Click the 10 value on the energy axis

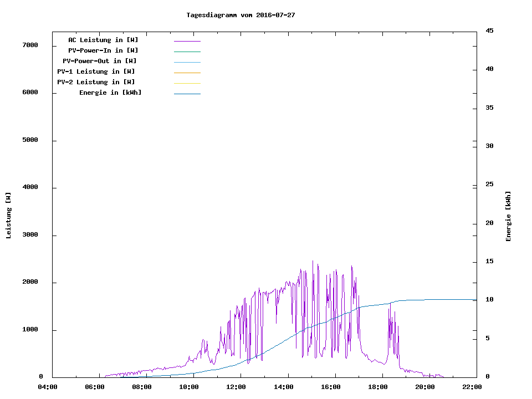[x=489, y=300]
